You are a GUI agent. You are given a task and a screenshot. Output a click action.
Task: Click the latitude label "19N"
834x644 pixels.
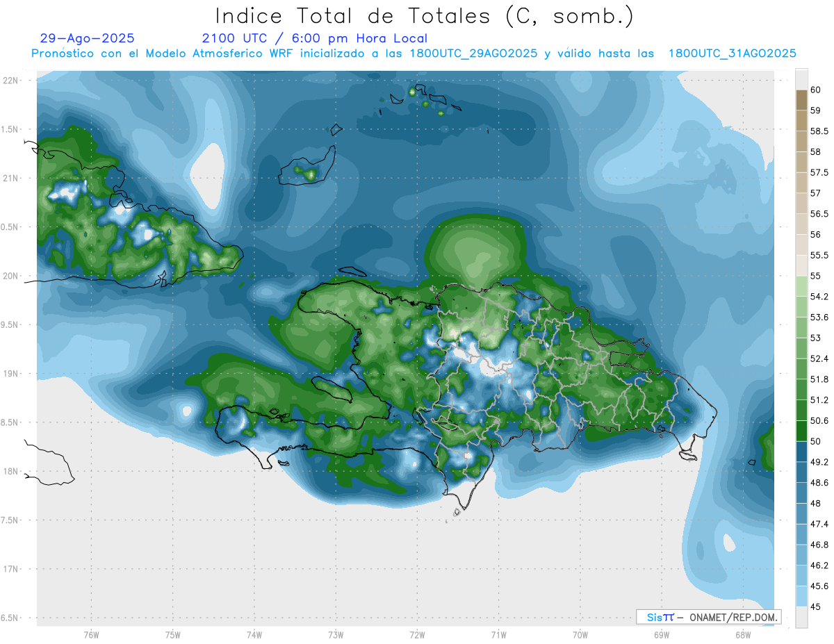[12, 373]
